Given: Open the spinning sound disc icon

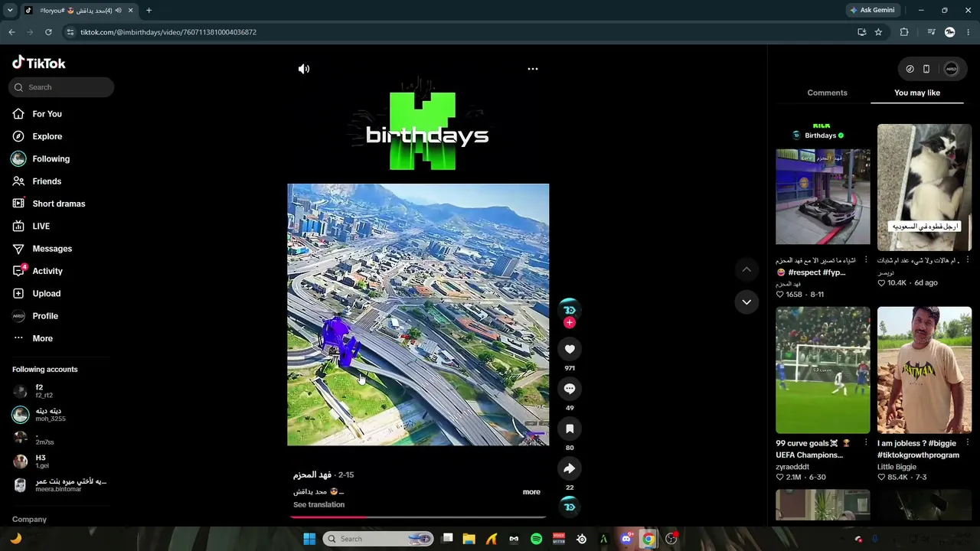Looking at the screenshot, I should tap(569, 507).
